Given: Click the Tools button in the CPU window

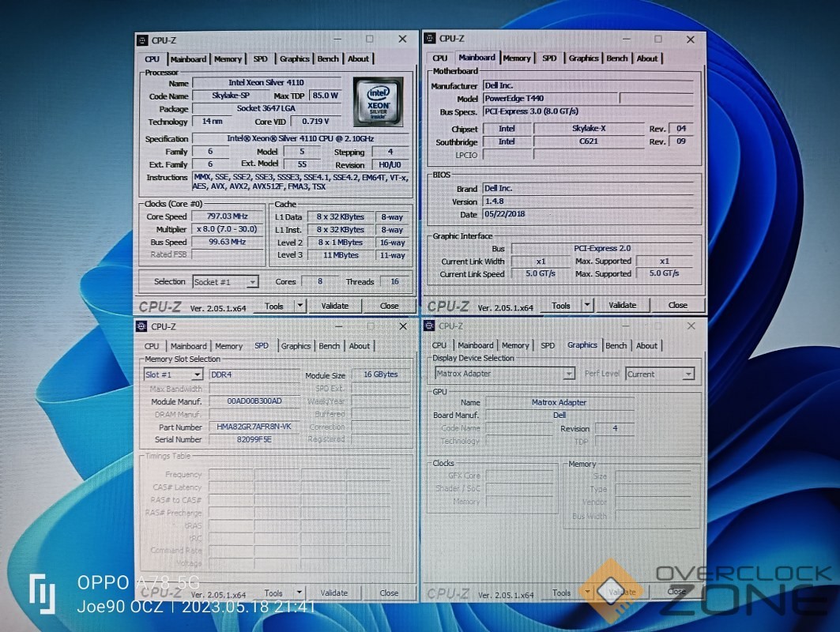Looking at the screenshot, I should (x=273, y=307).
